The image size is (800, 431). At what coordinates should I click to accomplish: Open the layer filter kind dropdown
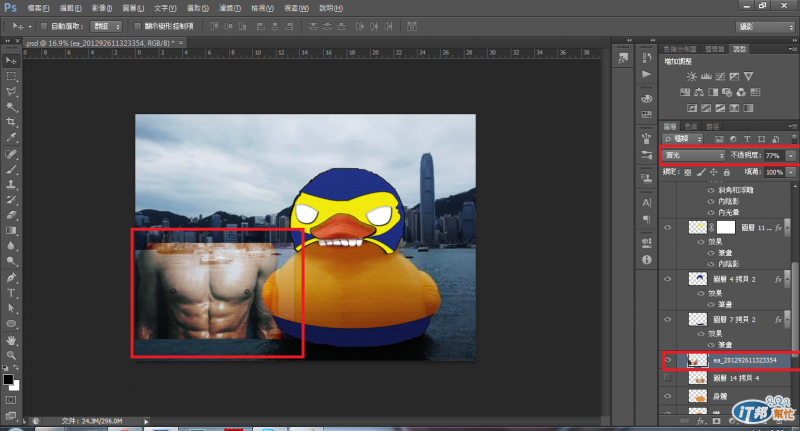pyautogui.click(x=684, y=139)
